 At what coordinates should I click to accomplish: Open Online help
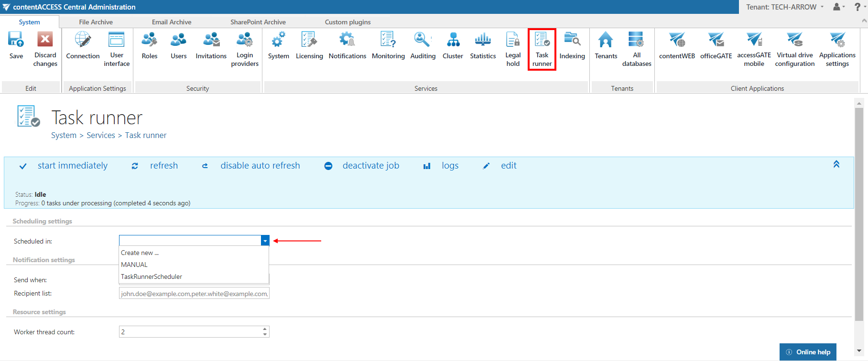click(x=808, y=352)
